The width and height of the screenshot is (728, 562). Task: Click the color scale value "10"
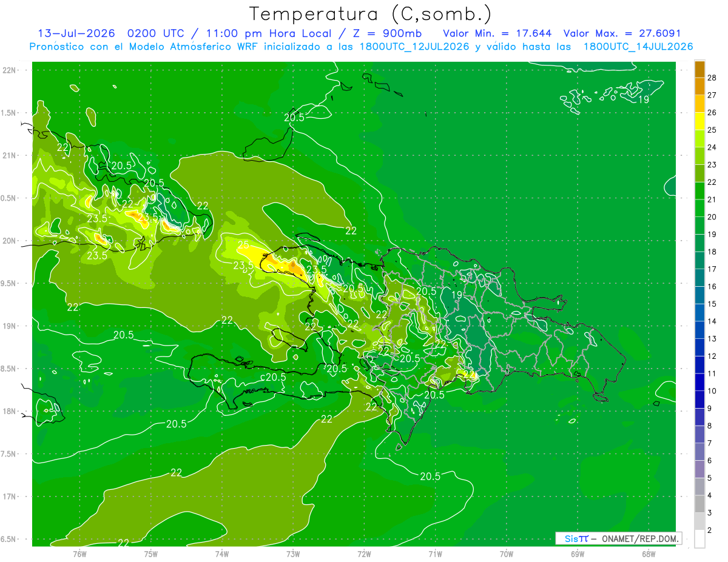coord(712,391)
